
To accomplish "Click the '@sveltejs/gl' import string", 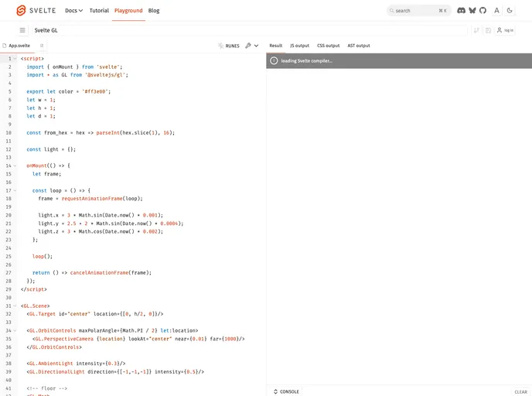I will tap(105, 75).
